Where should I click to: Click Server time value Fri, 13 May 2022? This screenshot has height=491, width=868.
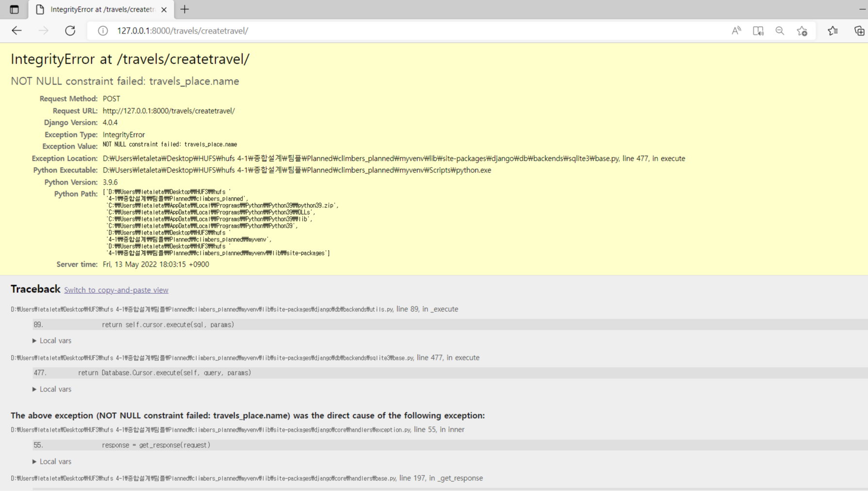pyautogui.click(x=156, y=264)
